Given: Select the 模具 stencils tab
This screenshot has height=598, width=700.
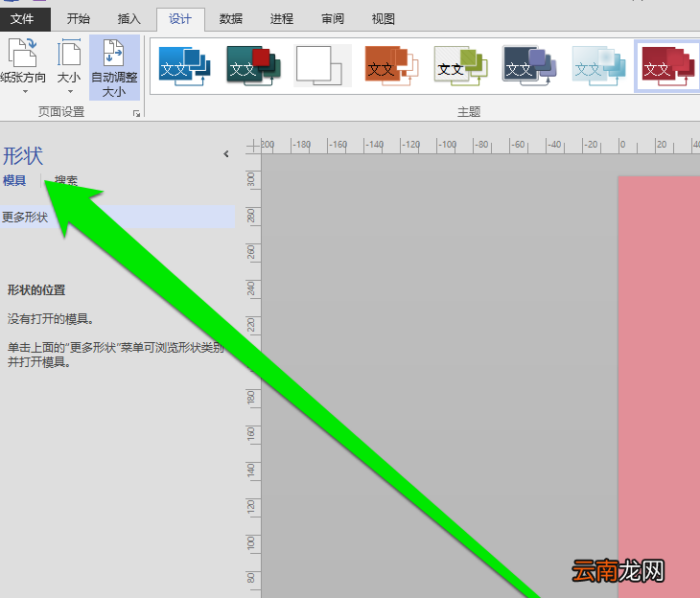Looking at the screenshot, I should click(x=14, y=180).
